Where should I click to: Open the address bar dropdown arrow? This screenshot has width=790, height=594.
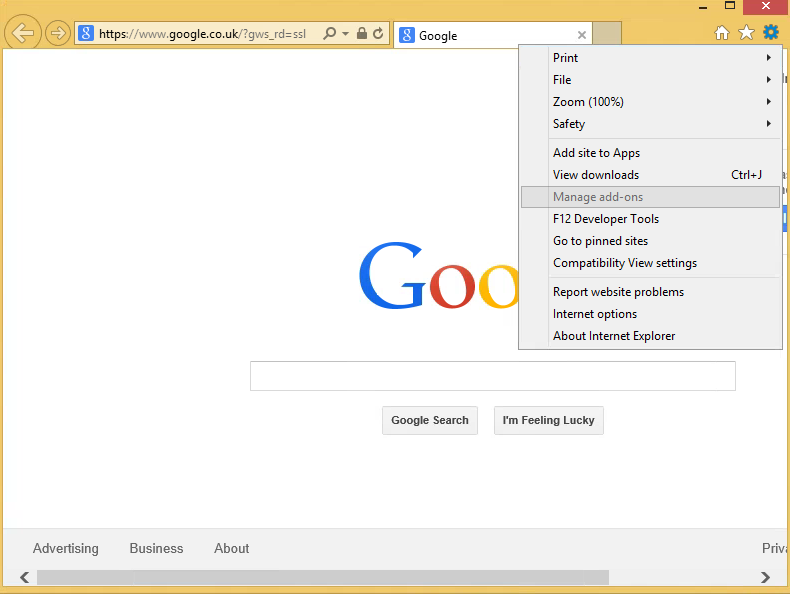pos(346,34)
